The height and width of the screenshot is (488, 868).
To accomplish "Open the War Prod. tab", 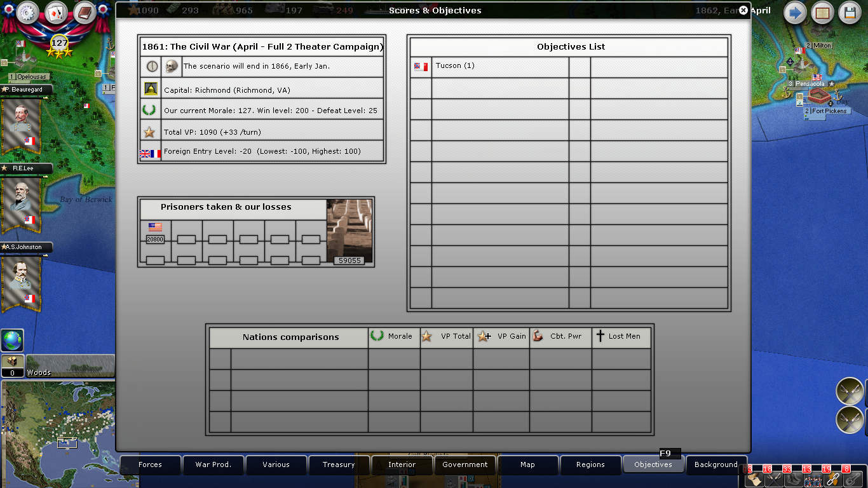I will [213, 464].
